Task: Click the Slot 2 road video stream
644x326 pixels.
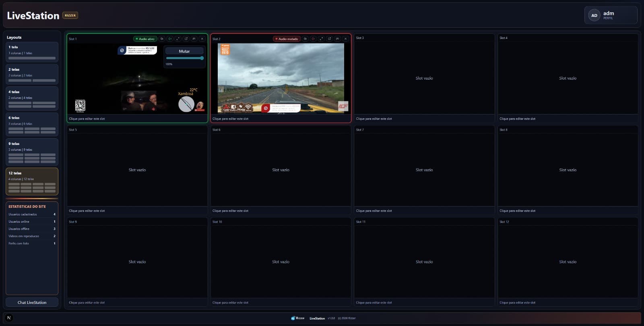Action: pos(281,78)
